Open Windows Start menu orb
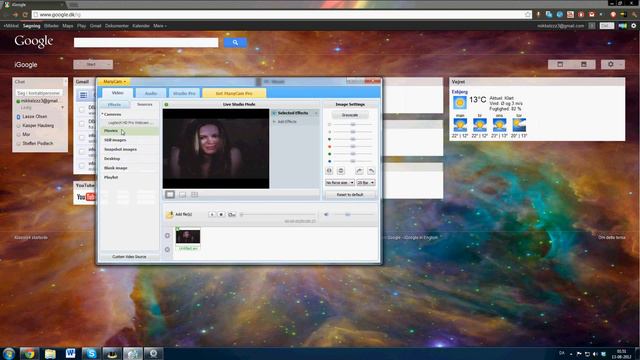 (x=9, y=353)
